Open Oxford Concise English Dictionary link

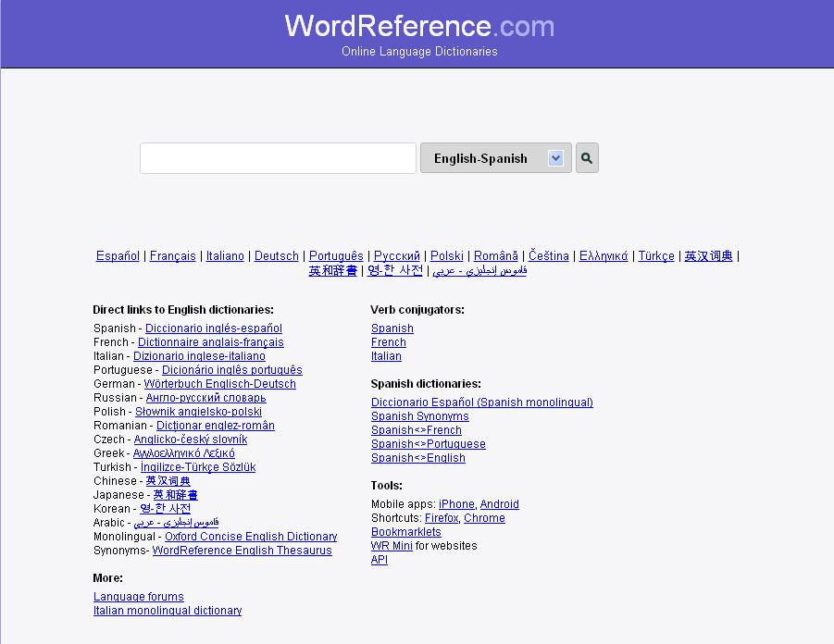point(251,537)
